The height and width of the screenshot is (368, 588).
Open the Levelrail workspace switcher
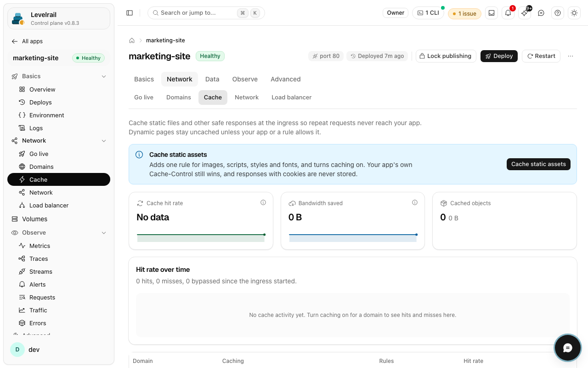[59, 18]
